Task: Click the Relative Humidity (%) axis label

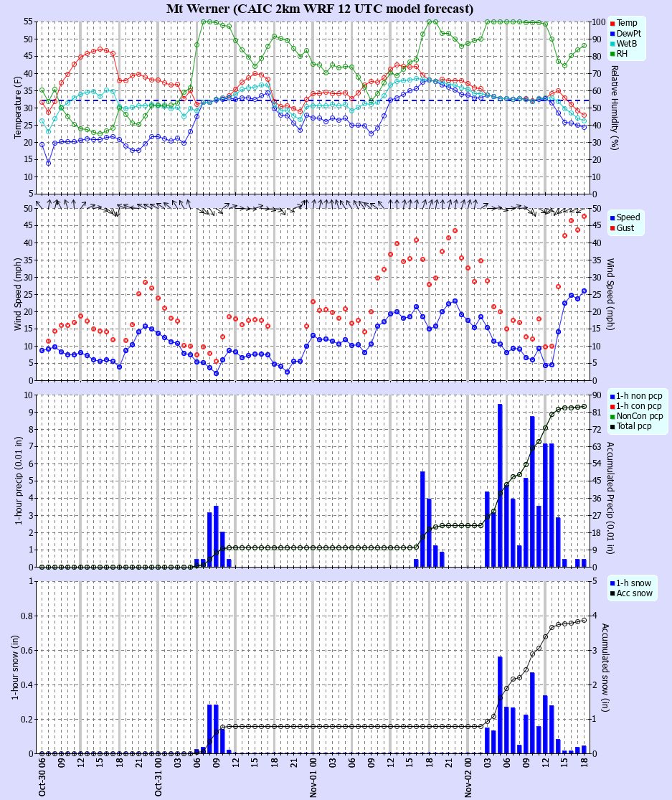Action: coord(615,108)
